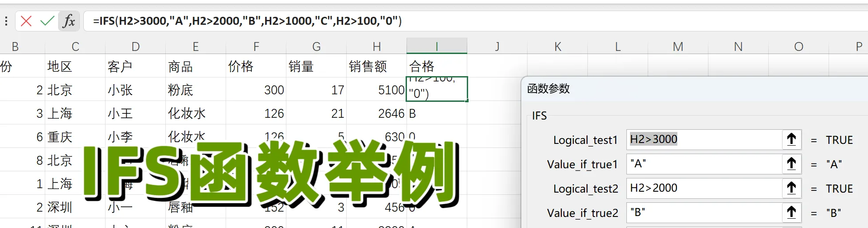
Task: Edit the Value_if_true1 field "A"
Action: pos(704,164)
